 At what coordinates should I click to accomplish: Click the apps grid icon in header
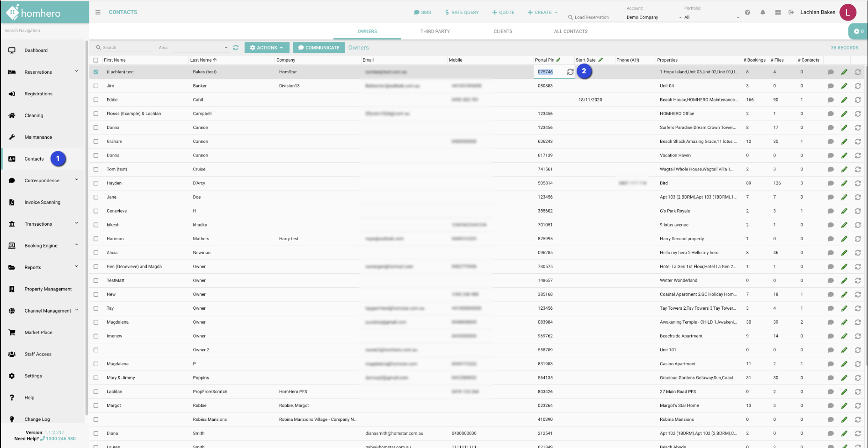[778, 13]
